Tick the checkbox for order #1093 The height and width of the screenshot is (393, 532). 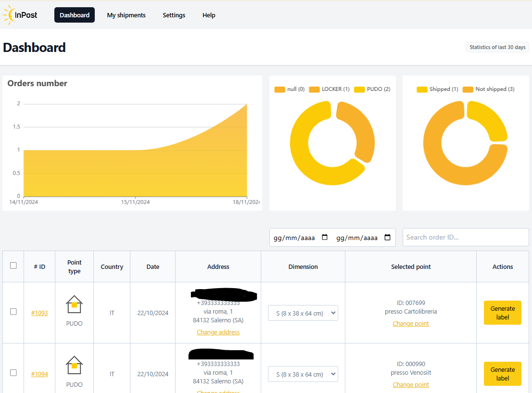click(13, 312)
